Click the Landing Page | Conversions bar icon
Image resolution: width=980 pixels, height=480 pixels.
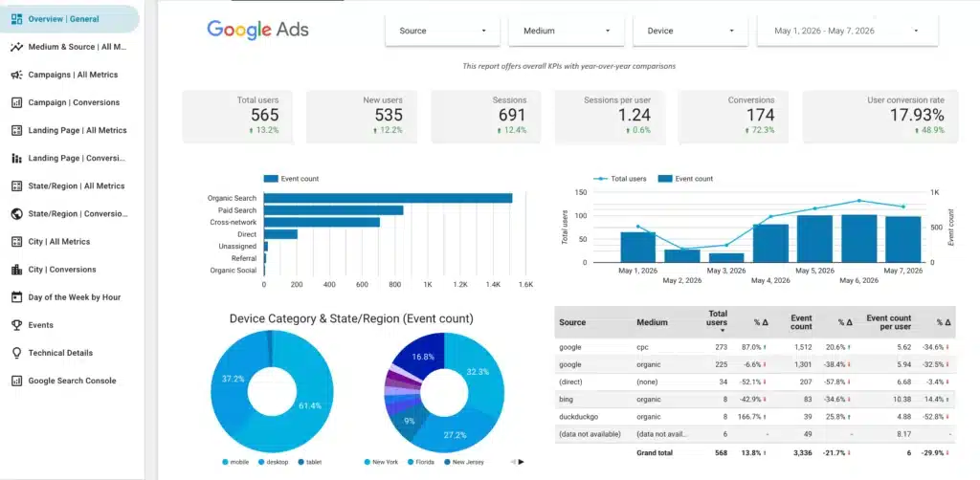tap(17, 159)
